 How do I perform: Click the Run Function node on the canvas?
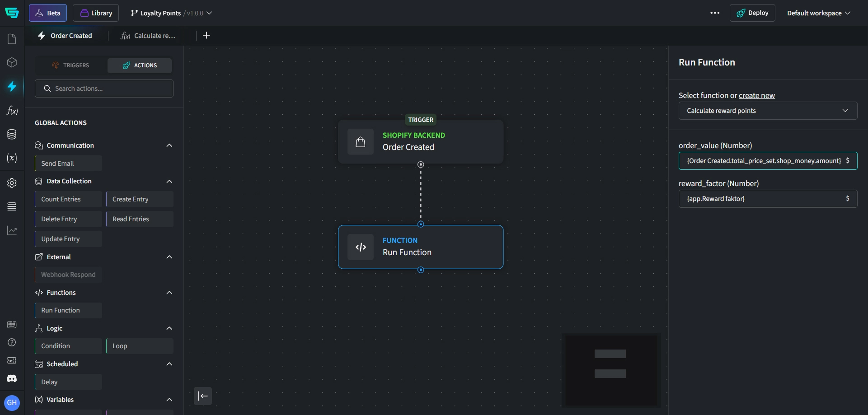pos(420,247)
